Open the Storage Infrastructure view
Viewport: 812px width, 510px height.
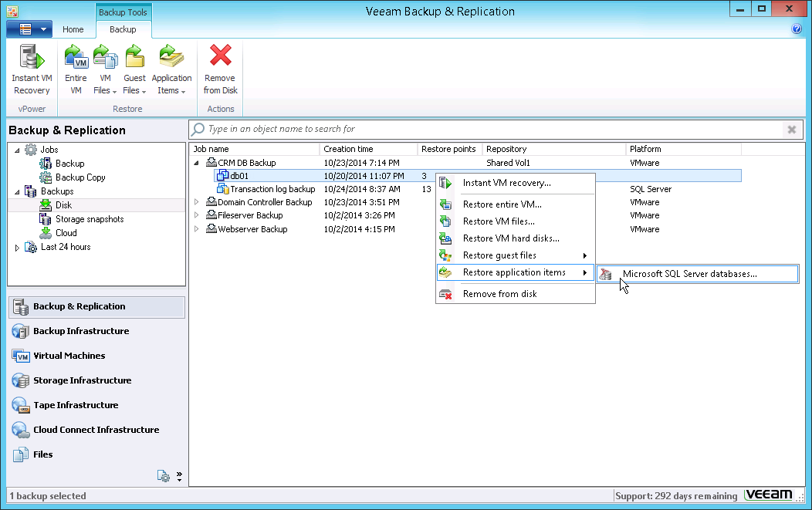pos(96,380)
